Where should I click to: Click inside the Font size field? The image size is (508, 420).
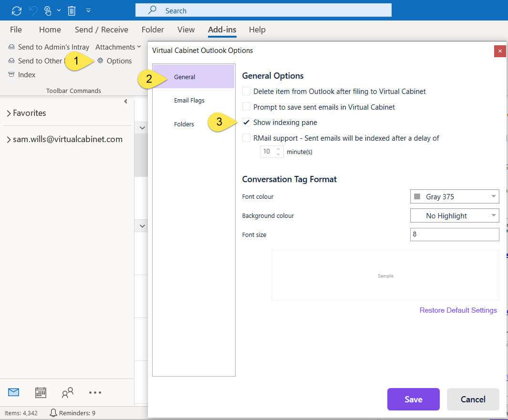click(x=454, y=234)
